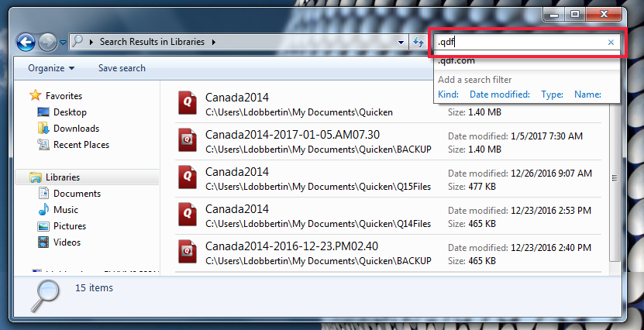Click inside the .qdf search field
Viewport: 644px width, 330px height.
pyautogui.click(x=519, y=43)
